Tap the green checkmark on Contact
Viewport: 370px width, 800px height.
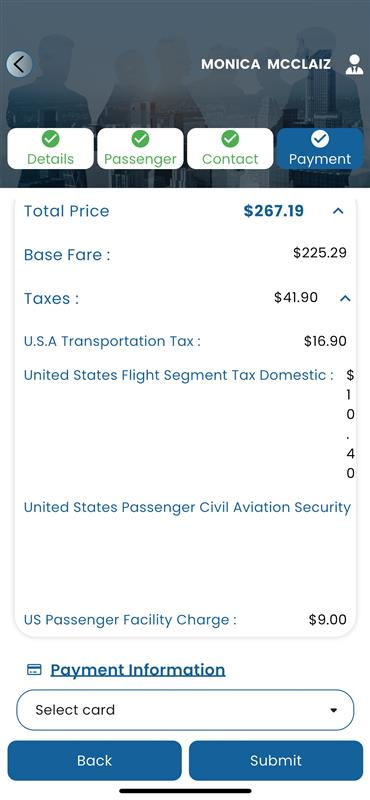point(230,138)
